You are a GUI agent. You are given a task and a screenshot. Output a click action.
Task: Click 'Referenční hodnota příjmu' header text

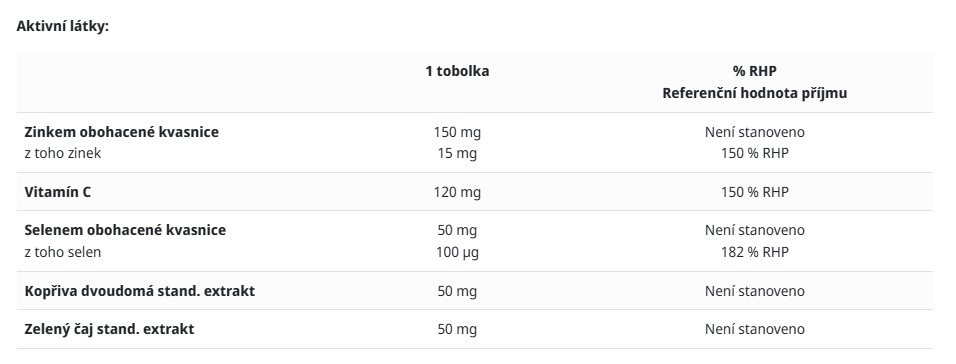tap(755, 94)
